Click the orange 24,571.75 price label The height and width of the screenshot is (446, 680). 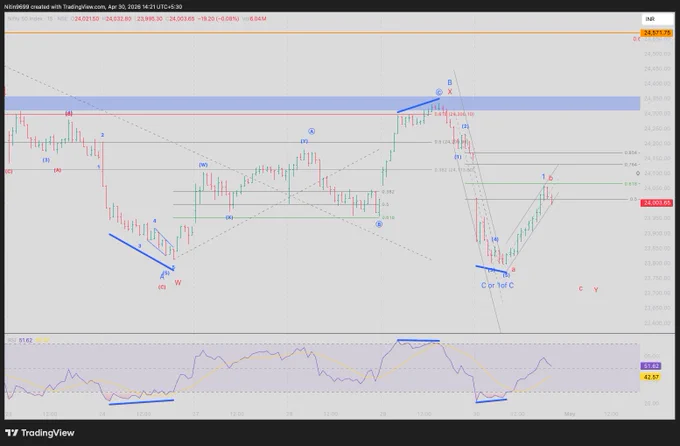pos(657,33)
